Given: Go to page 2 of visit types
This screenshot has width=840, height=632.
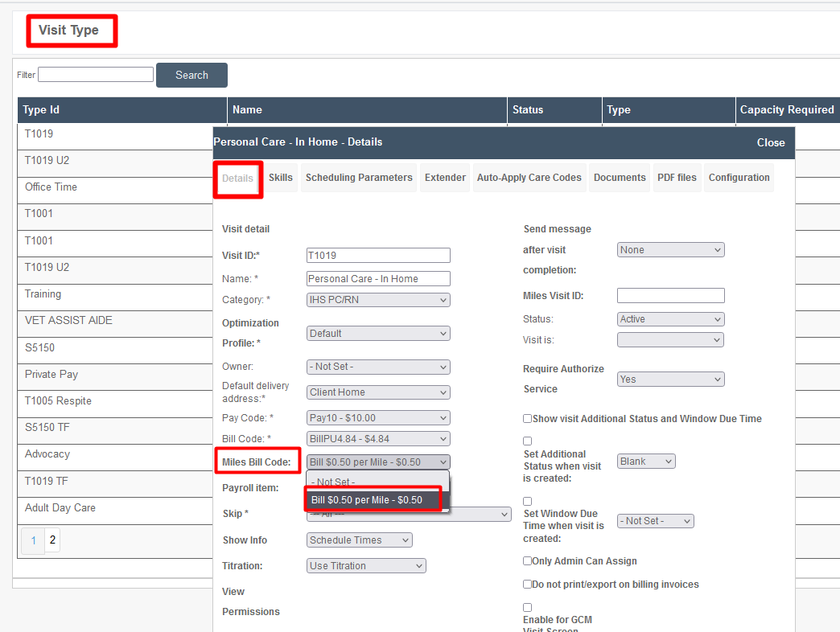Looking at the screenshot, I should click(52, 540).
